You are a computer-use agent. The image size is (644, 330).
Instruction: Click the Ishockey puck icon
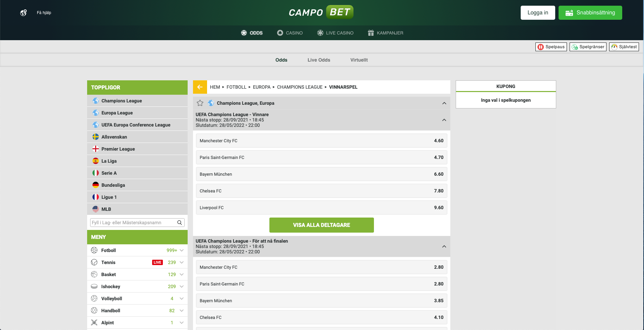click(x=94, y=286)
